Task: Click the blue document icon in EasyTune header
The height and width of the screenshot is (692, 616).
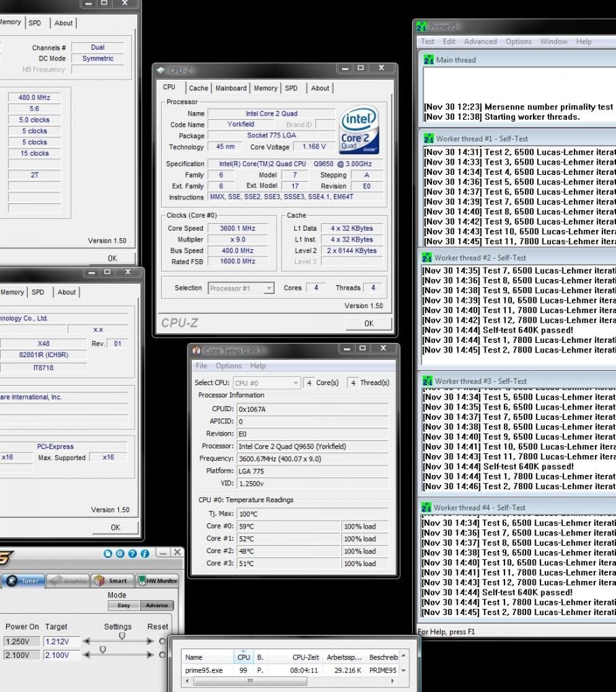Action: (108, 553)
